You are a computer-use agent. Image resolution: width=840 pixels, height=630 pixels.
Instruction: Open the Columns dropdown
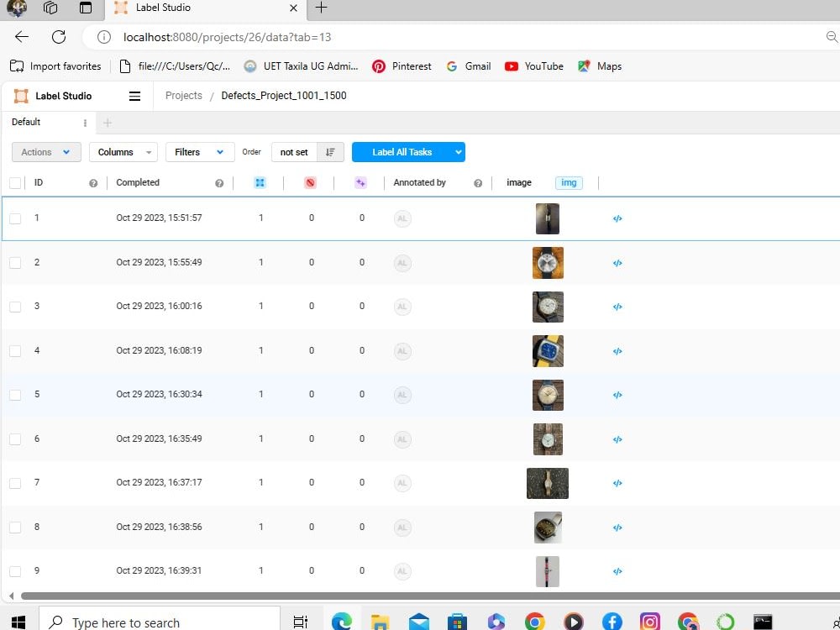(123, 152)
